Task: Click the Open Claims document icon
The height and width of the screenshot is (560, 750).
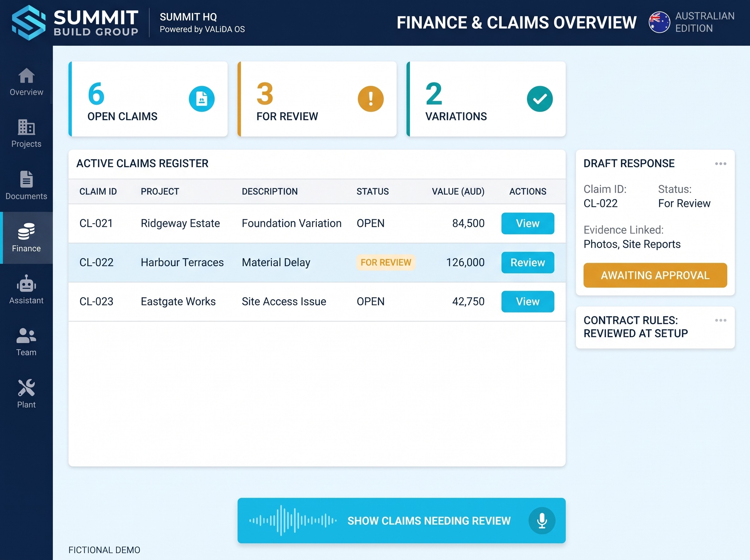Action: [x=202, y=99]
